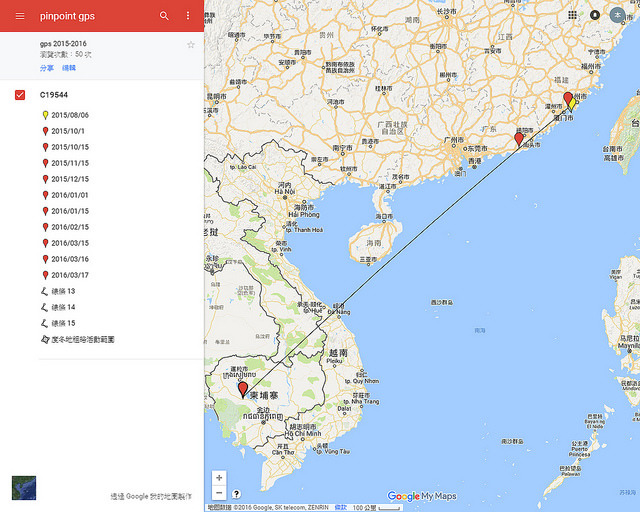
Task: Zoom in on the map
Action: click(219, 477)
